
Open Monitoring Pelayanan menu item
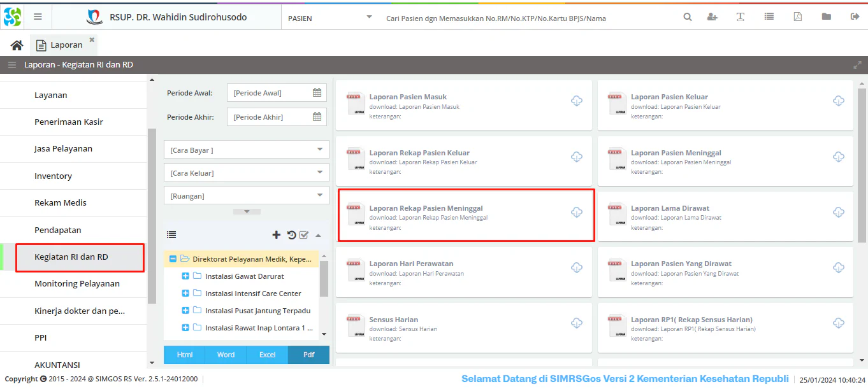point(77,284)
